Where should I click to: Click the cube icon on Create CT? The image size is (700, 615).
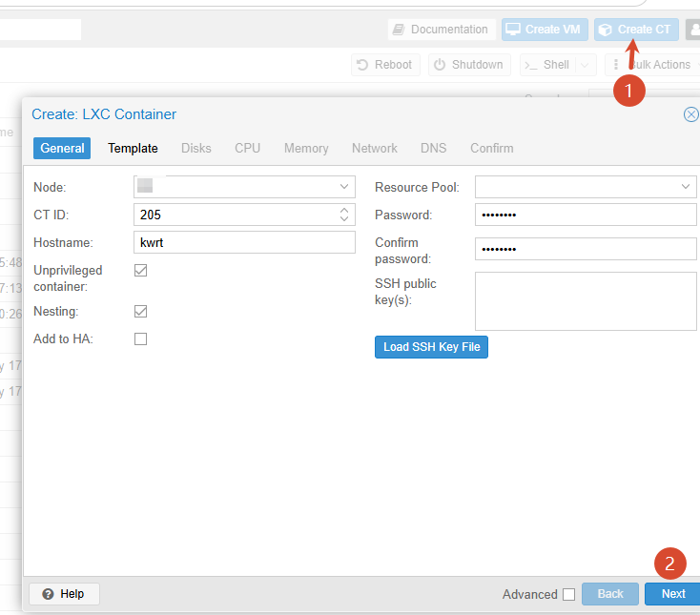605,30
